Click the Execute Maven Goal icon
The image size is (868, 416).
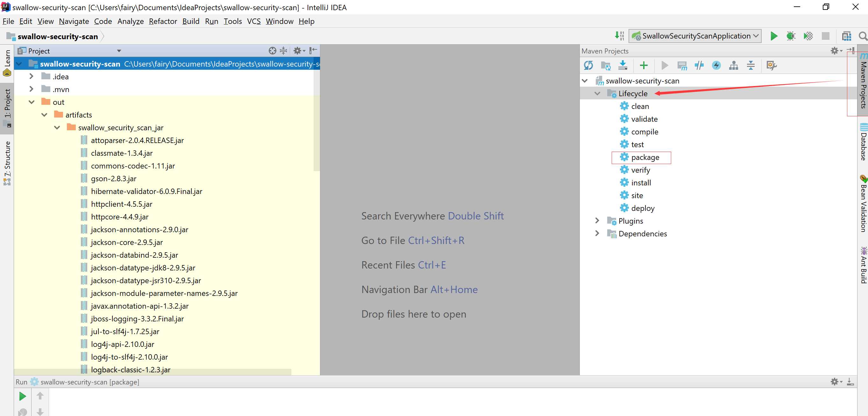tap(682, 65)
